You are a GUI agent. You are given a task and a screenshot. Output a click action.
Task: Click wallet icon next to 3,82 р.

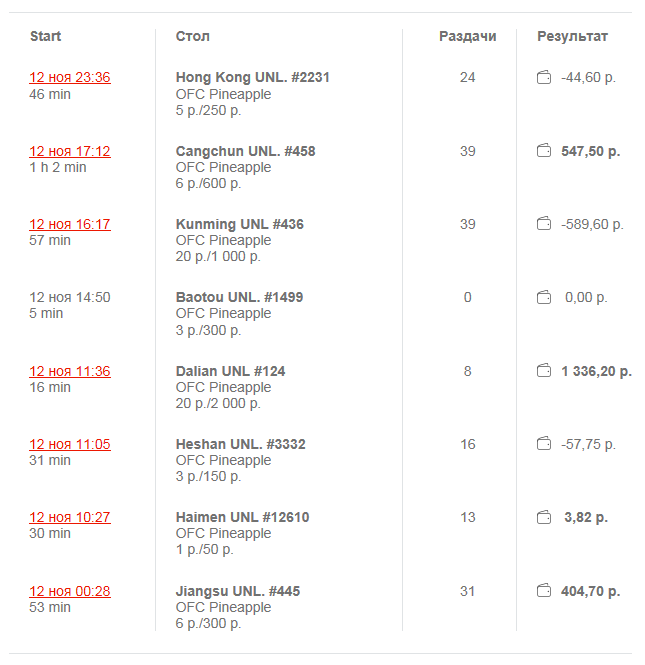pyautogui.click(x=544, y=518)
